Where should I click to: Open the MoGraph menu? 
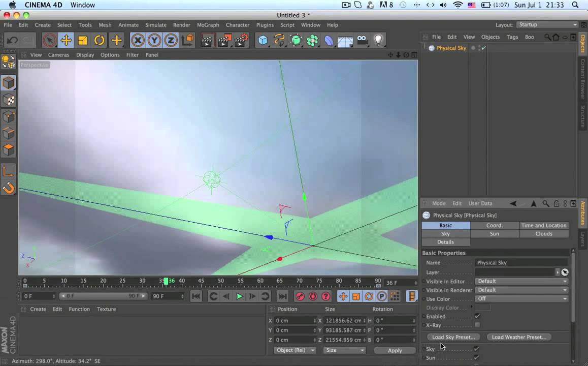point(208,25)
